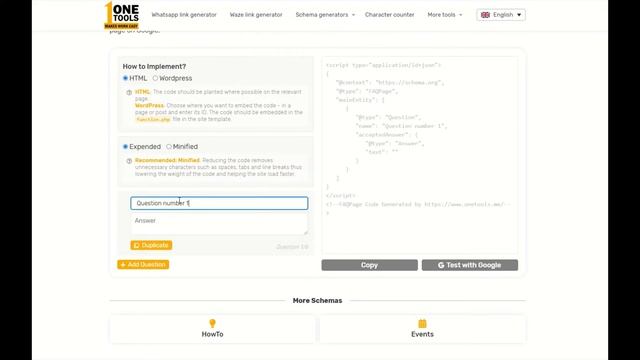Click info icon beside HTML explanation

129,92
